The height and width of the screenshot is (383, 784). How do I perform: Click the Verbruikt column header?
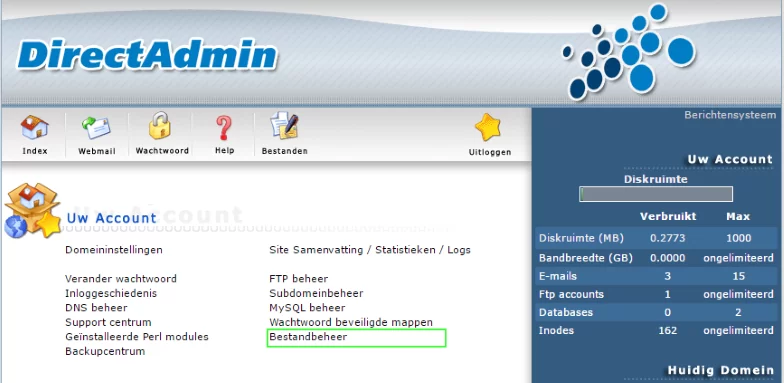pos(668,216)
